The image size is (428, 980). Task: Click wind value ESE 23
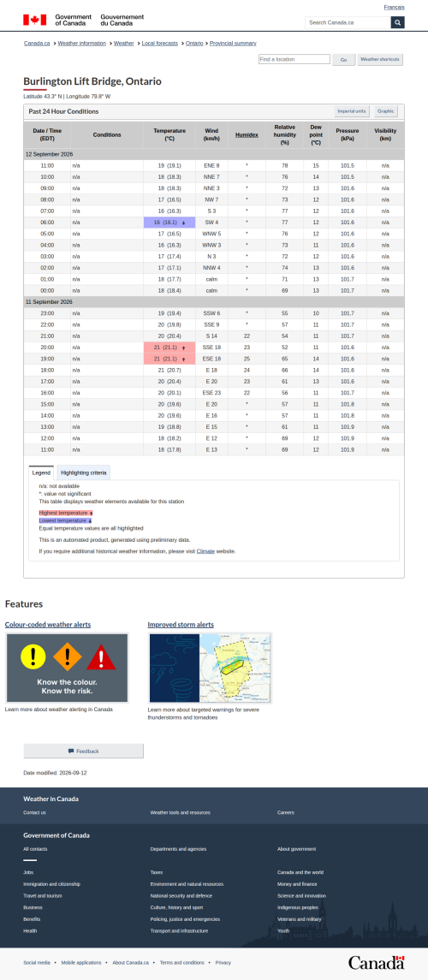pyautogui.click(x=211, y=393)
